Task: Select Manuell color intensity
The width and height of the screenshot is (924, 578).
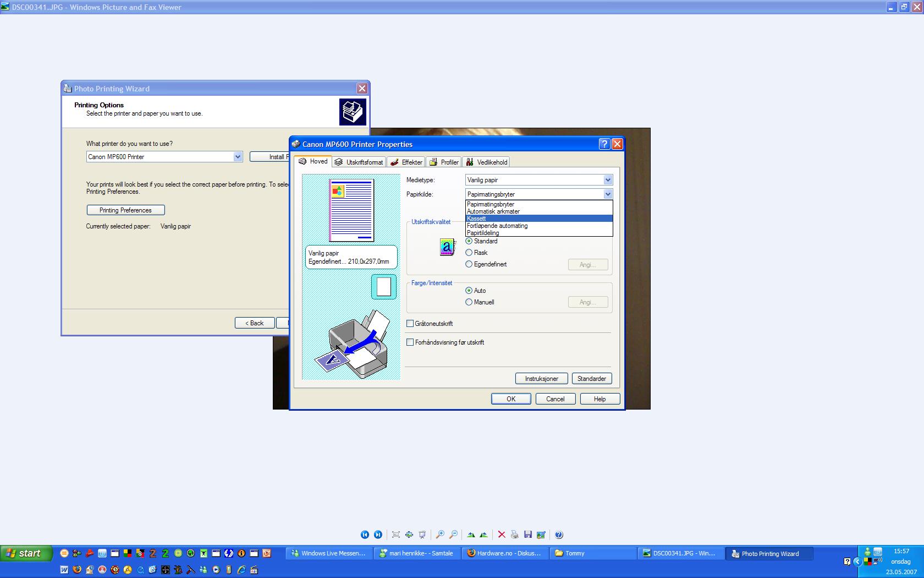Action: (x=480, y=302)
